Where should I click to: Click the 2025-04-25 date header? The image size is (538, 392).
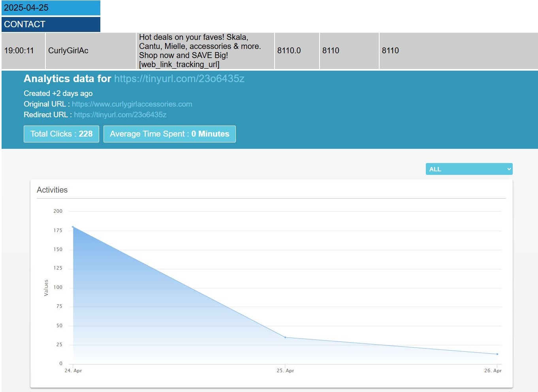51,8
